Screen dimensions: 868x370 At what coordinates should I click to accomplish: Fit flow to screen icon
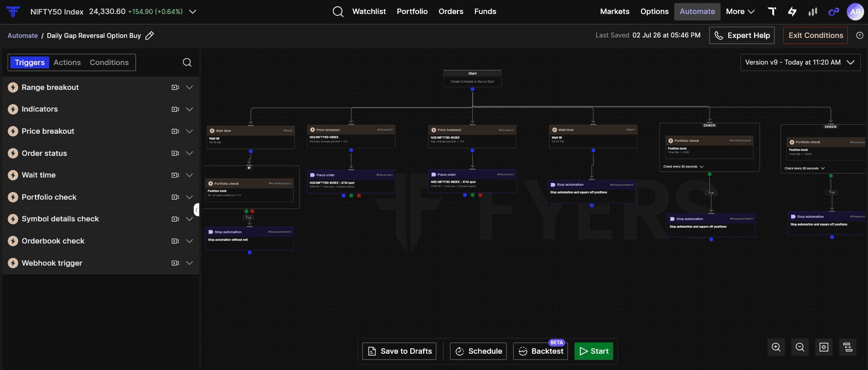(x=824, y=347)
